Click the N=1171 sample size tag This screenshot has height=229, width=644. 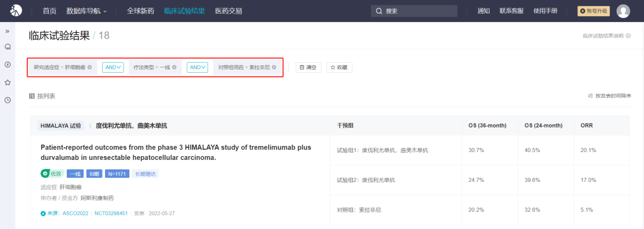pos(117,174)
